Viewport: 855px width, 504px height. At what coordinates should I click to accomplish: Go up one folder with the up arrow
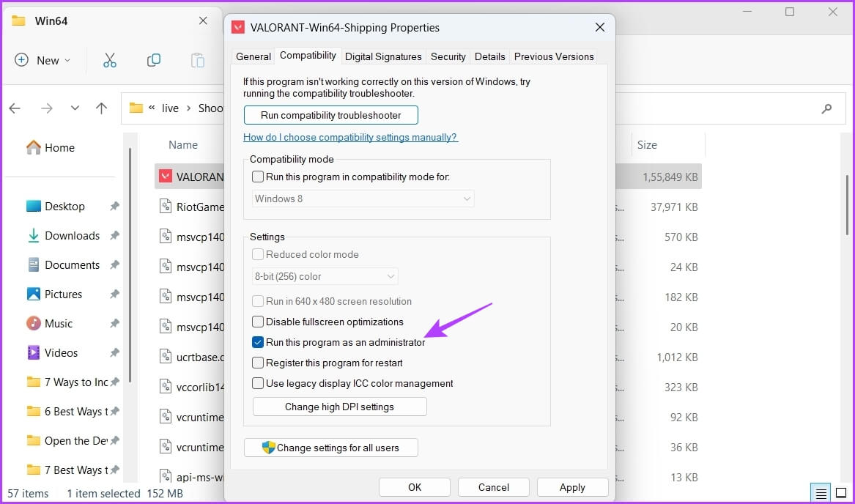(x=101, y=108)
